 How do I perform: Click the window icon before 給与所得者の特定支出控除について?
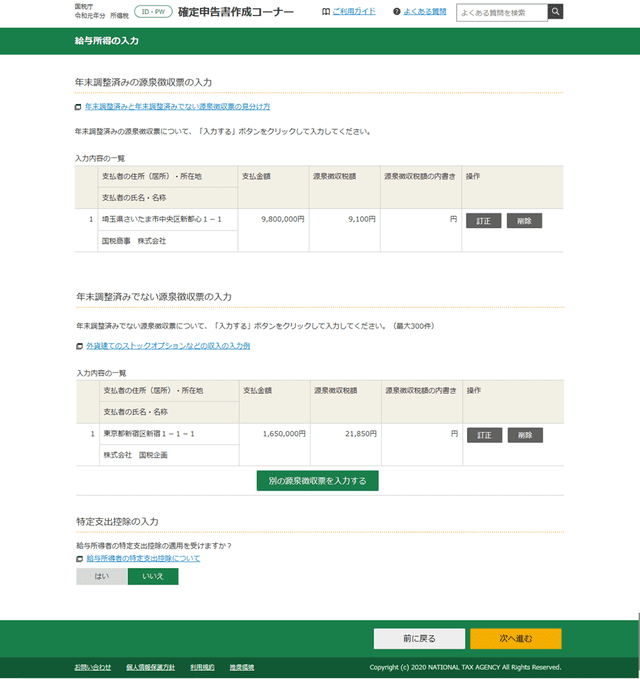click(x=79, y=559)
